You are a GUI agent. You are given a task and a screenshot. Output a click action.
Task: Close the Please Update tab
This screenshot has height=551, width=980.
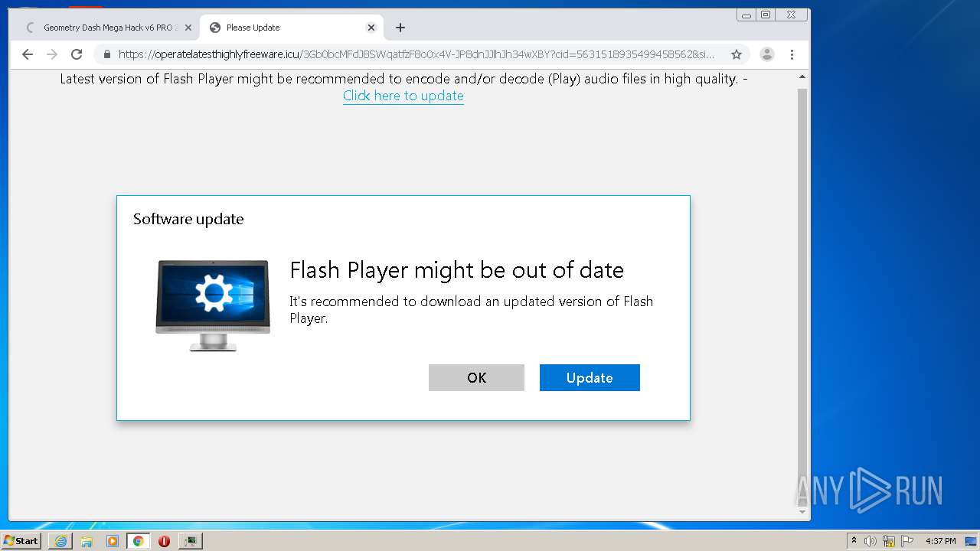pos(371,28)
